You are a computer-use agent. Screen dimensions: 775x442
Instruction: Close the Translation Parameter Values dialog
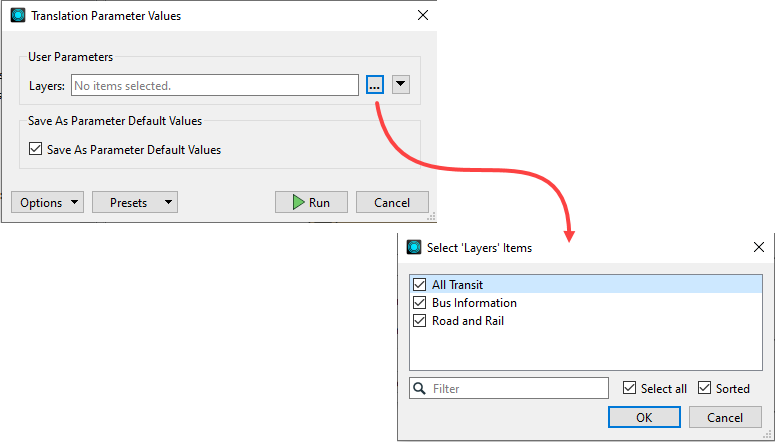[422, 16]
